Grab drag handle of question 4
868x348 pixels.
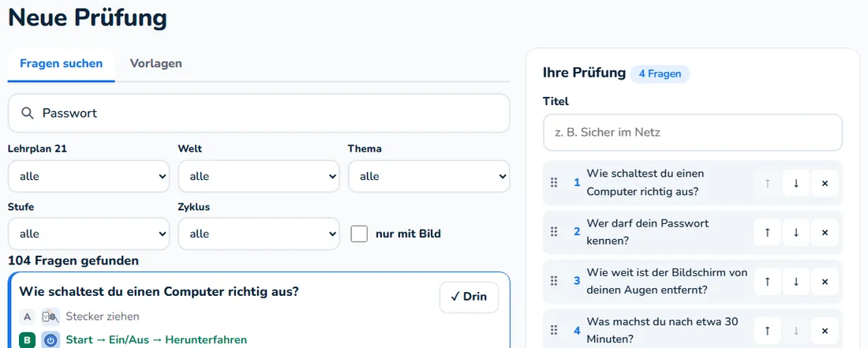tap(554, 331)
